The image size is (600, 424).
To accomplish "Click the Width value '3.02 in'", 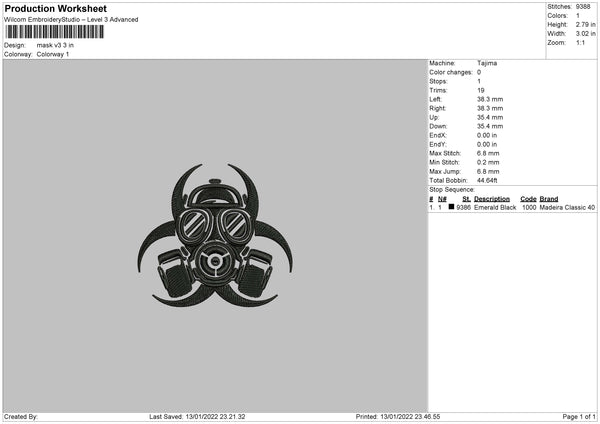I will [x=585, y=34].
